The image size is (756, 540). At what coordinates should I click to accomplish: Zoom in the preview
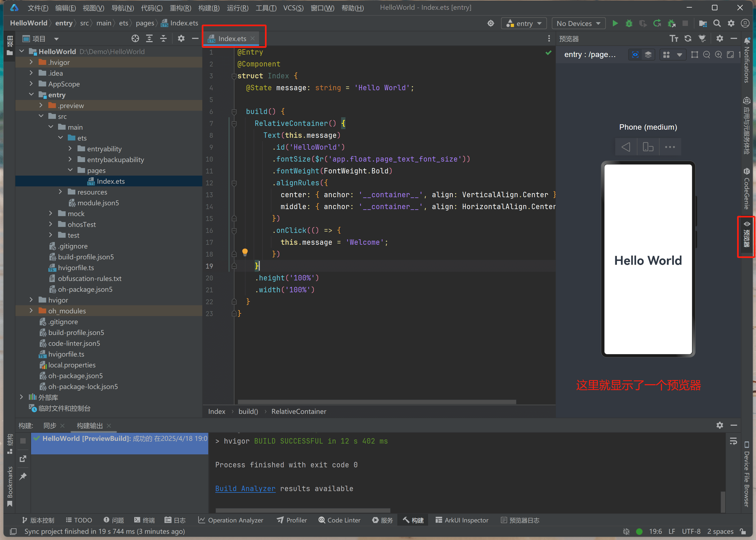click(718, 55)
